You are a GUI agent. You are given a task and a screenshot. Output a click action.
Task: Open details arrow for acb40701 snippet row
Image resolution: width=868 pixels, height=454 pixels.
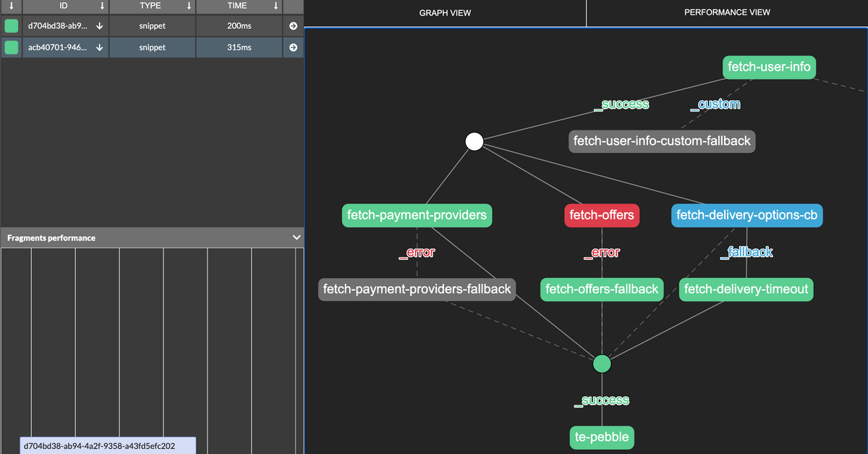pyautogui.click(x=293, y=48)
